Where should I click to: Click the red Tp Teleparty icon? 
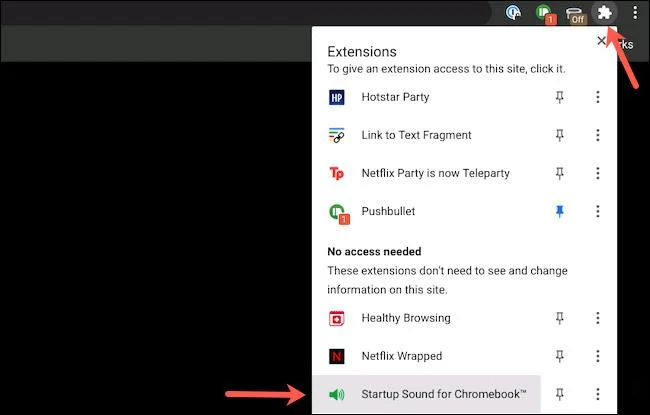click(337, 173)
